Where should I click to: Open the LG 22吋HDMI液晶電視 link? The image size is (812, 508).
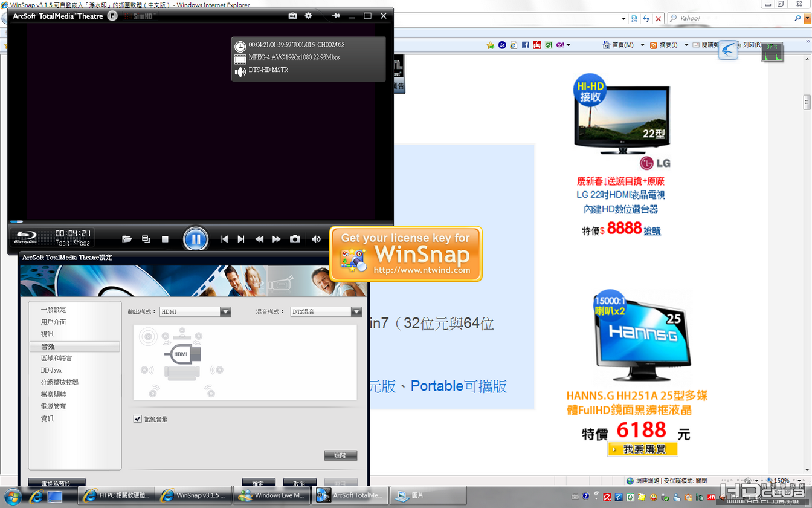click(x=621, y=195)
